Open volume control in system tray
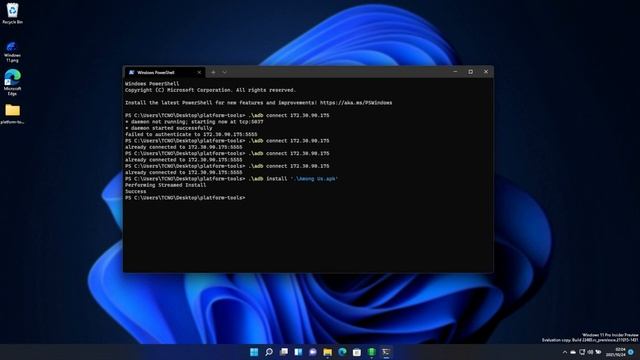Screen dimensions: 640x360 tap(590, 352)
